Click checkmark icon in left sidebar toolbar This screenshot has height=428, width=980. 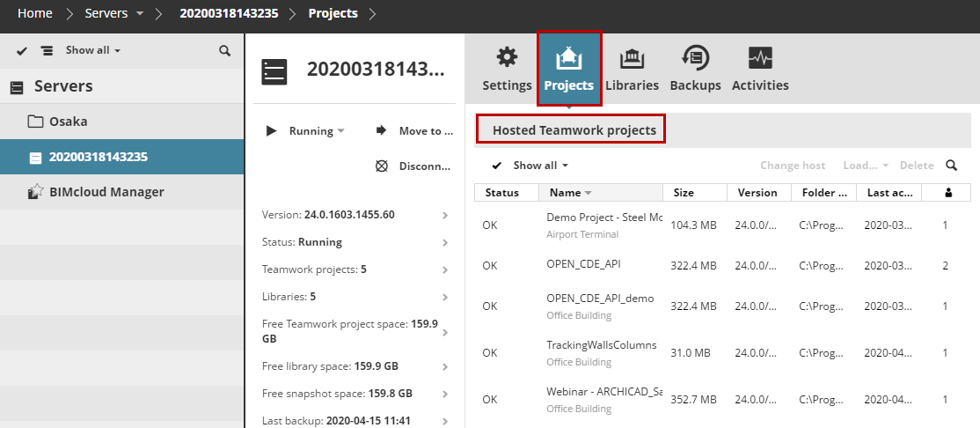pyautogui.click(x=22, y=51)
